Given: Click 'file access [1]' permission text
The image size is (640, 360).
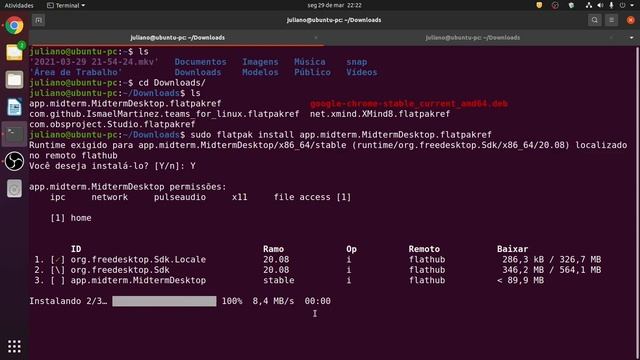Looking at the screenshot, I should pos(312,197).
